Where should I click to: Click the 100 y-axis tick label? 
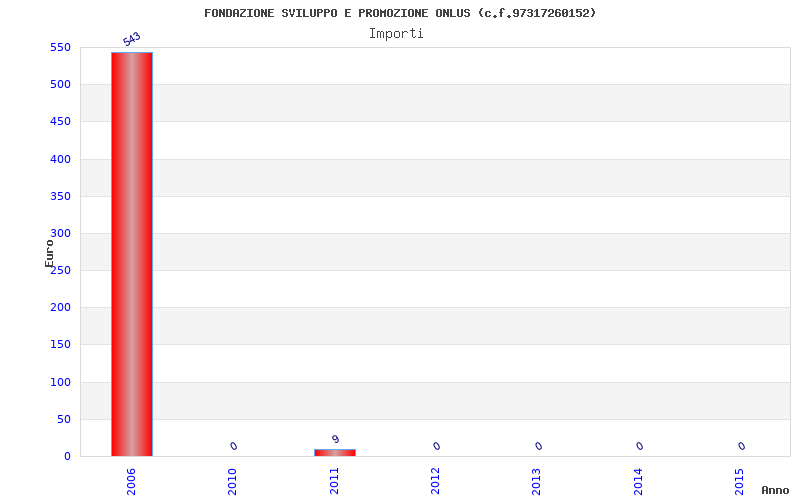point(60,382)
